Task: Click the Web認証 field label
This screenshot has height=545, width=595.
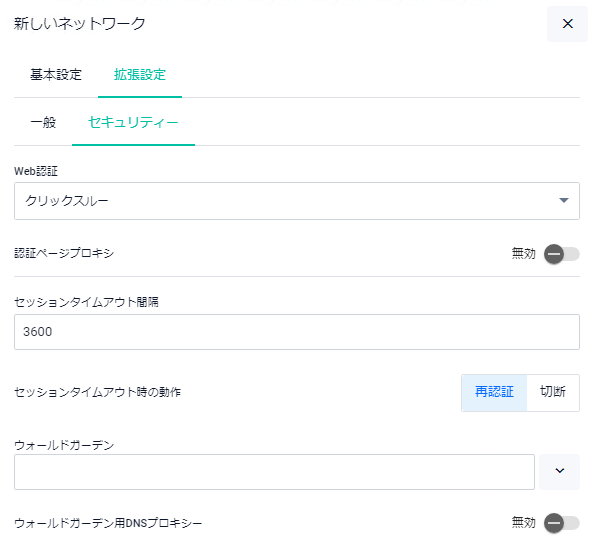Action: click(36, 171)
